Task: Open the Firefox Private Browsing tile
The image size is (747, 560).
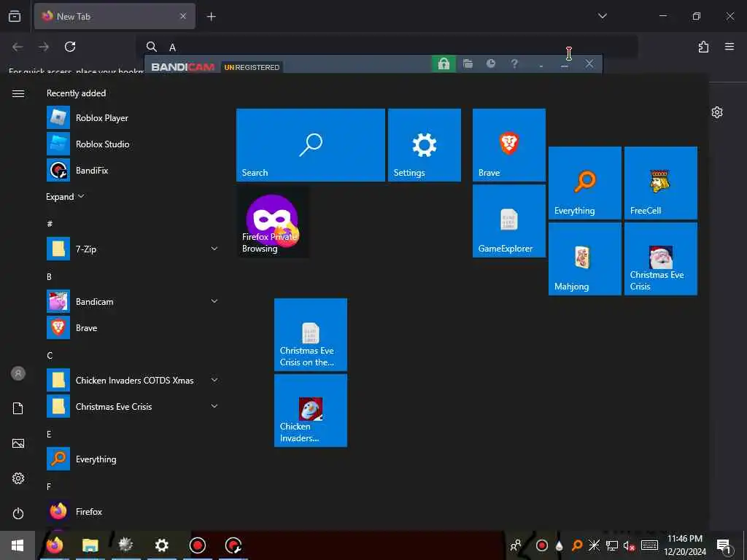Action: [273, 221]
